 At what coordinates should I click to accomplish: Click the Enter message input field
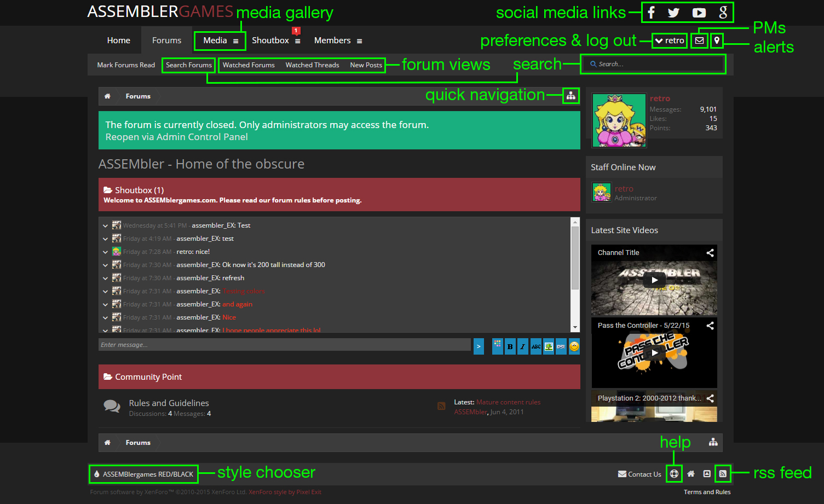coord(285,345)
